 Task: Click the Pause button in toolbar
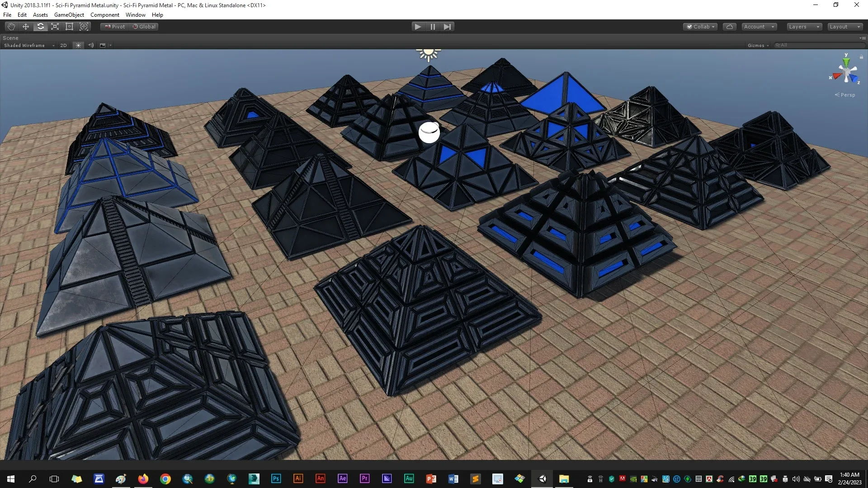433,26
